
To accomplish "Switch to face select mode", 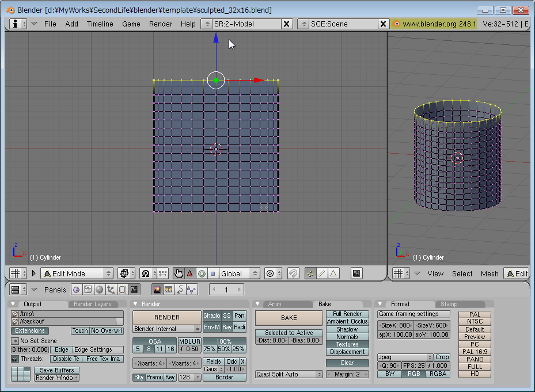I will tap(333, 273).
